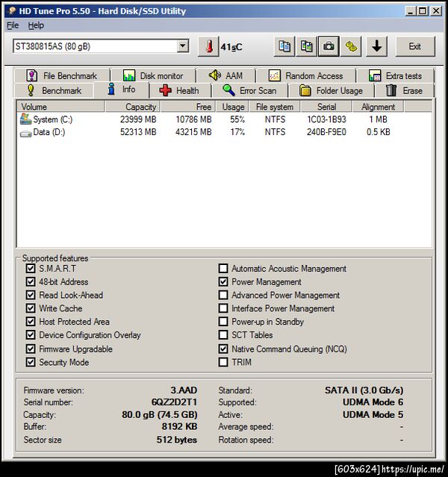Toggle the Native Command Queuing (NCQ) checkbox

pos(223,349)
